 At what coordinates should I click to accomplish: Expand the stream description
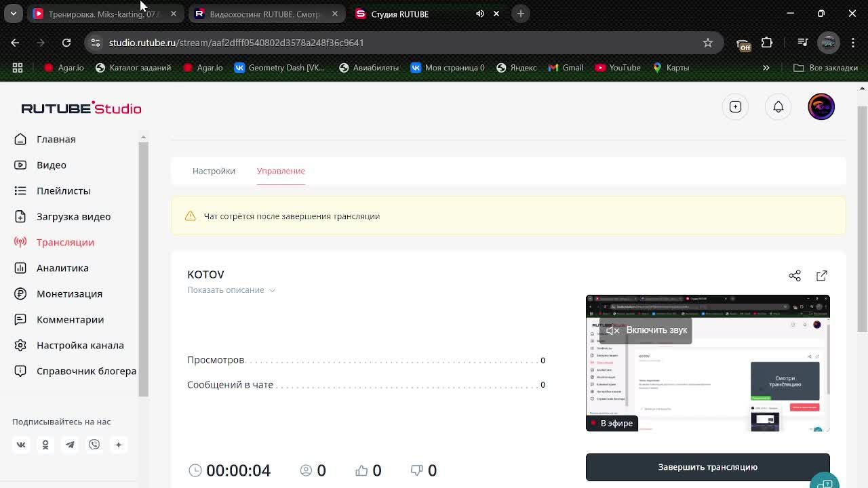pyautogui.click(x=231, y=290)
